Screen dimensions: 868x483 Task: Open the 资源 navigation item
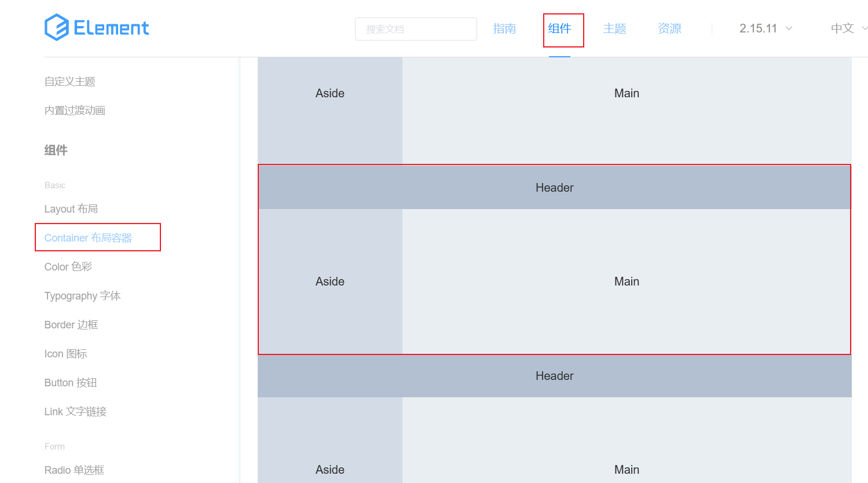[x=669, y=28]
